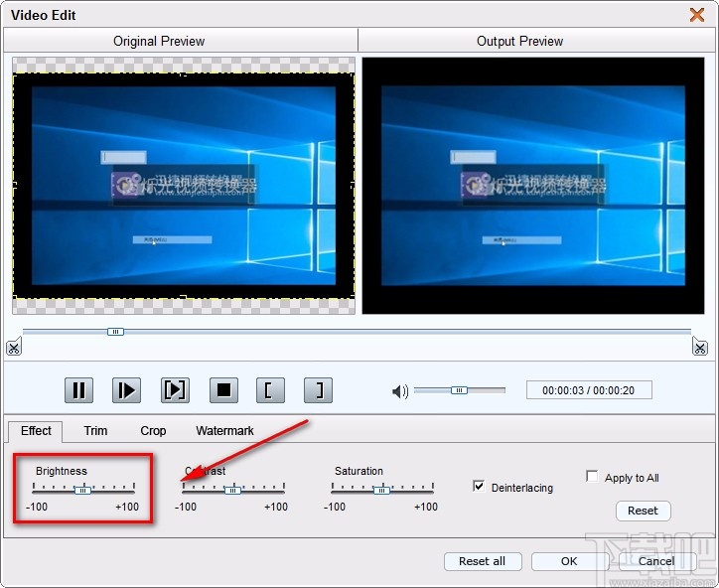Click the Brightness label
Image resolution: width=719 pixels, height=588 pixels.
click(62, 471)
